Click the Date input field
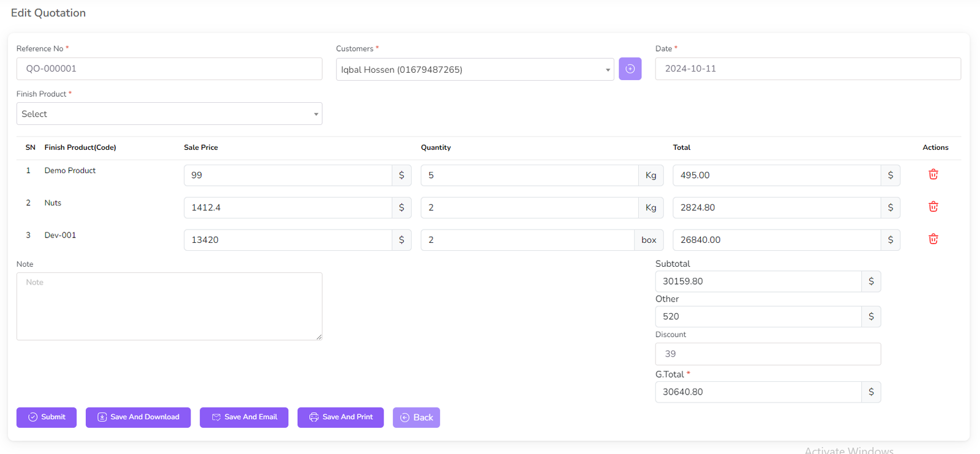Viewport: 980px width, 454px height. (x=807, y=69)
